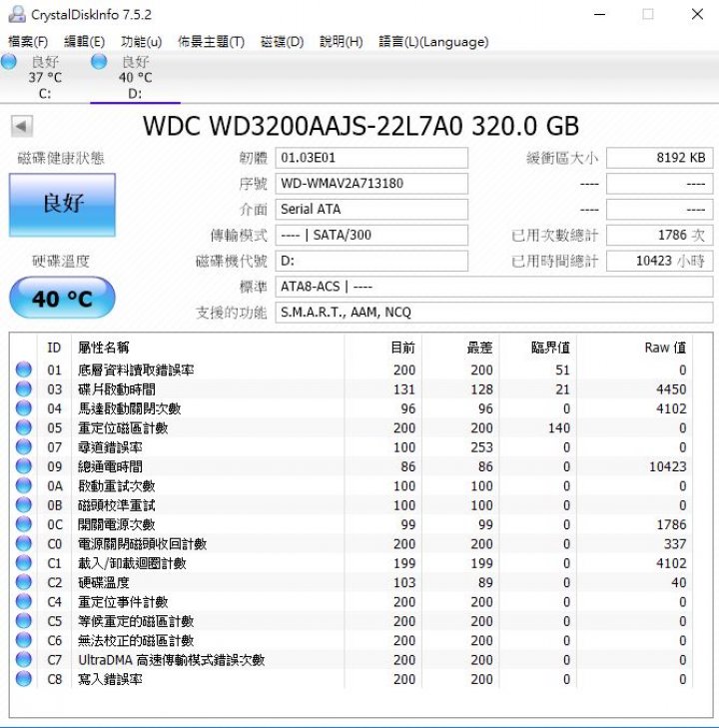Image resolution: width=719 pixels, height=728 pixels.
Task: Click the 40 °C temperature button
Action: [x=62, y=299]
